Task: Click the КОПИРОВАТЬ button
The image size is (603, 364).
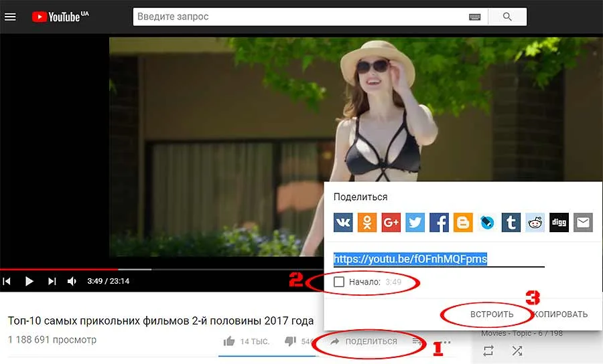Action: click(x=561, y=314)
